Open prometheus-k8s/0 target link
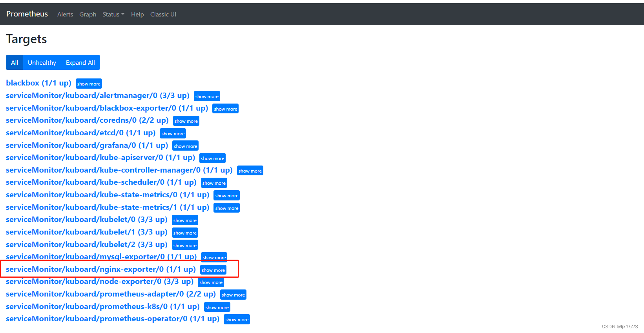Screen dimensions: 644x333 pyautogui.click(x=103, y=307)
